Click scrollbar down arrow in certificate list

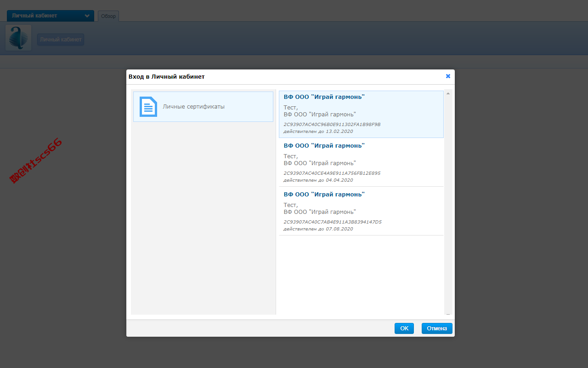pyautogui.click(x=448, y=314)
